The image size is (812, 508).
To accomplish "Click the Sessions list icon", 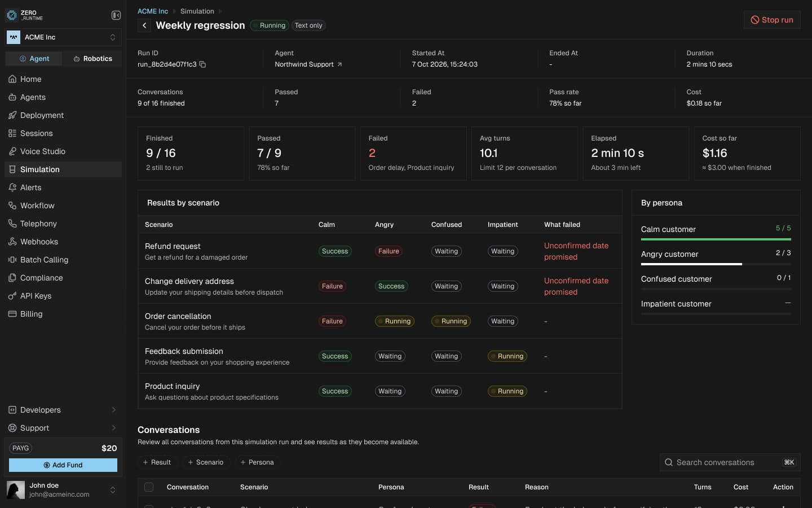I will (12, 133).
